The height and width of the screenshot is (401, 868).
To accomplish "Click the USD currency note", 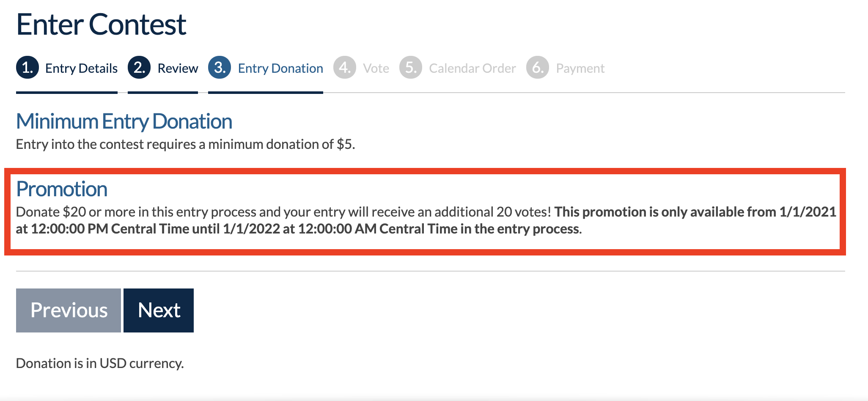I will pyautogui.click(x=100, y=363).
